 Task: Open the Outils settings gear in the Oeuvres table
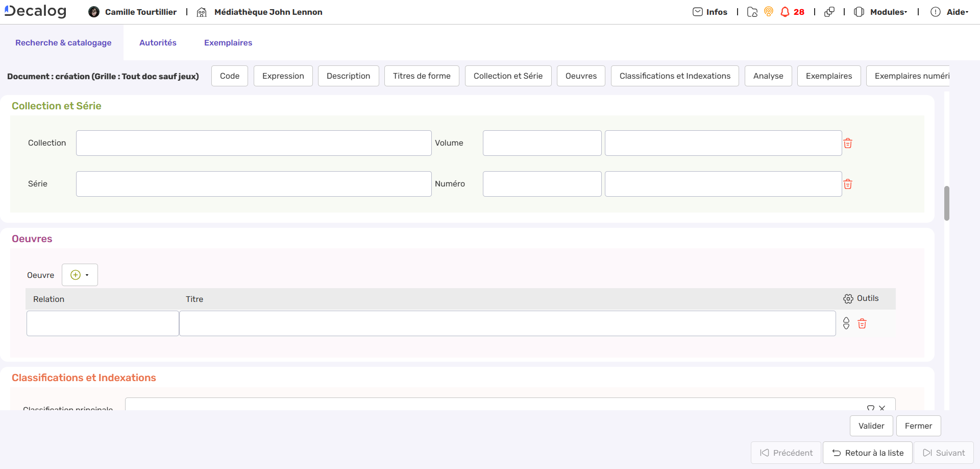848,298
